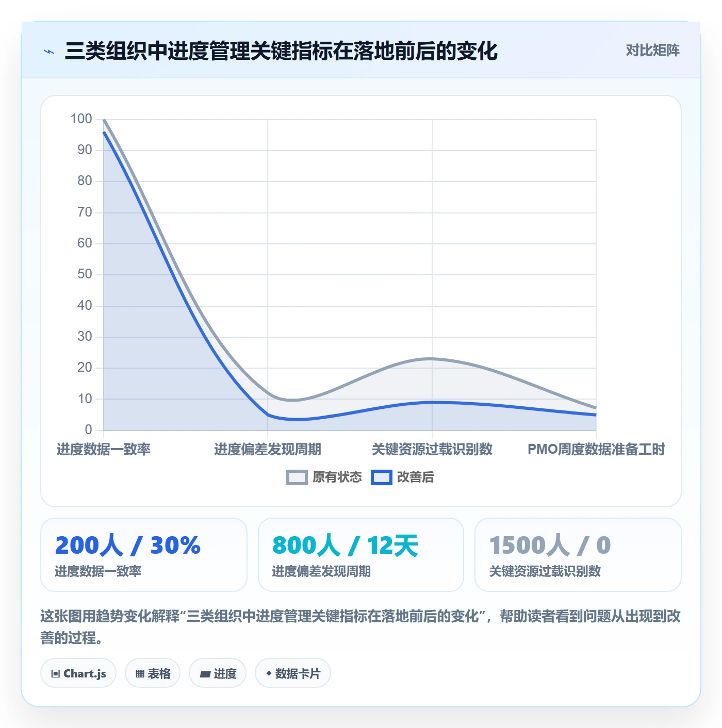Click the bar icon in the 进度 chip

tap(205, 674)
